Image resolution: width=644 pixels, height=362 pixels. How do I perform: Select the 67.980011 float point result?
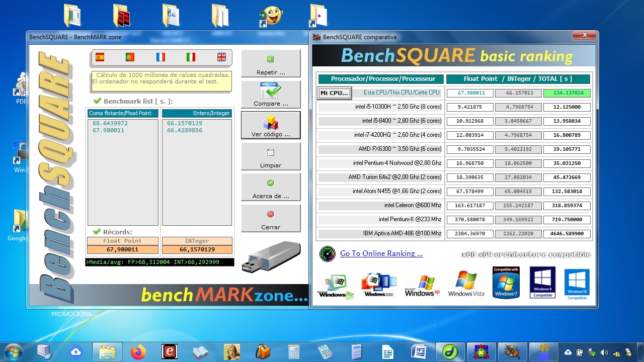tap(108, 131)
